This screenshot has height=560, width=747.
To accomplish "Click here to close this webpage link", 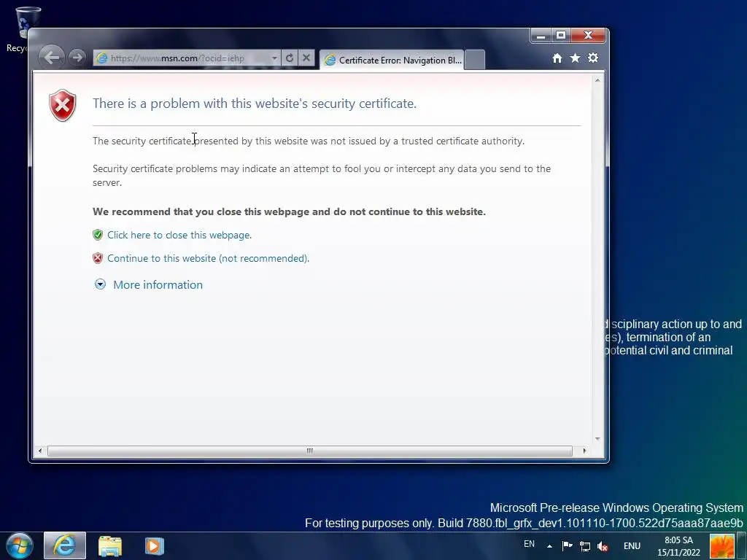I will tap(179, 235).
